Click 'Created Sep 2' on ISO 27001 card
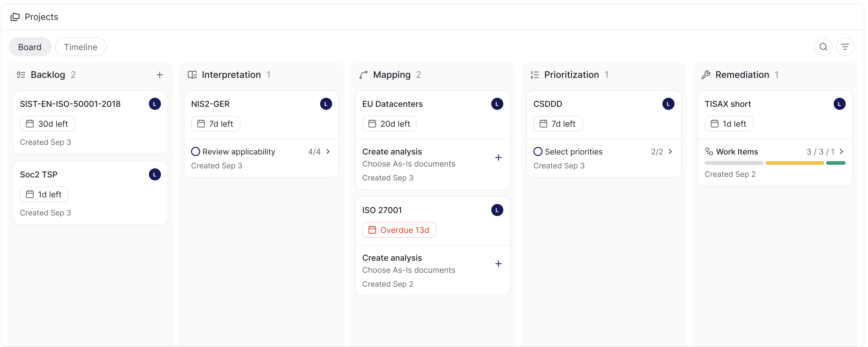 [388, 284]
